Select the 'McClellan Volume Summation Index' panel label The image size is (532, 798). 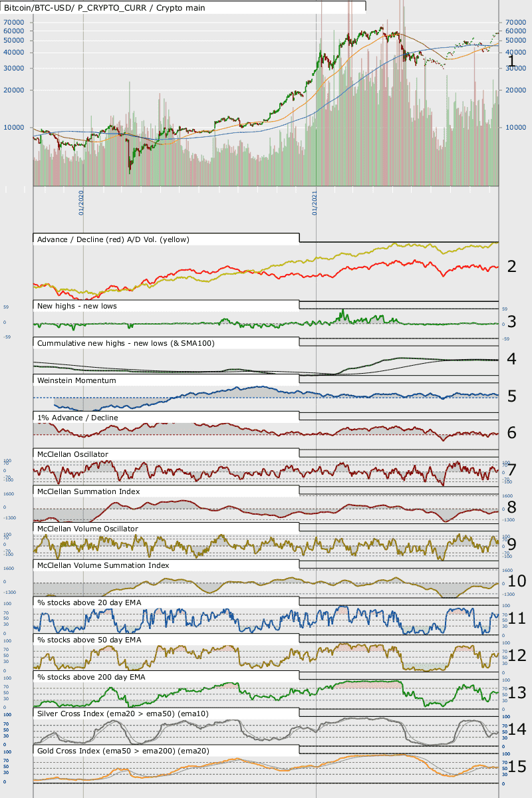pyautogui.click(x=103, y=565)
